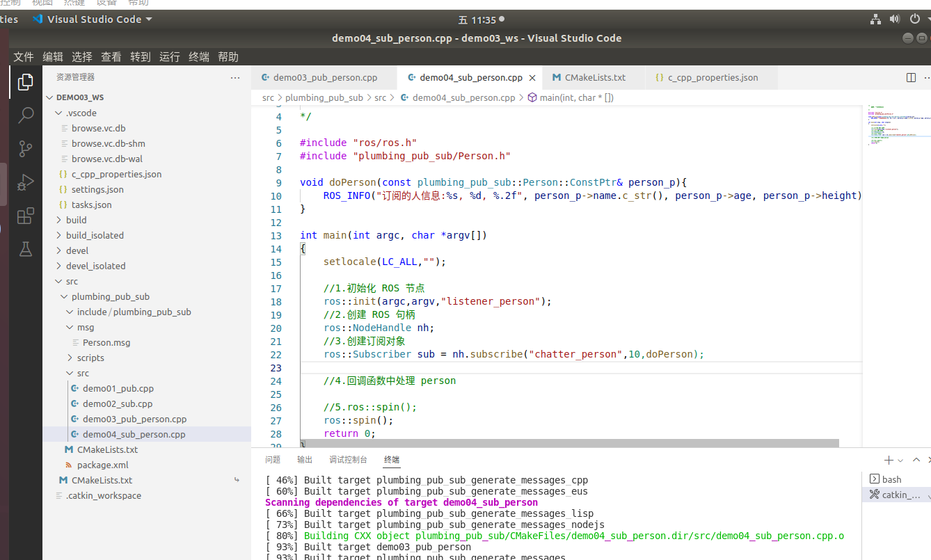Image resolution: width=931 pixels, height=560 pixels.
Task: Open the 运行 menu
Action: pyautogui.click(x=168, y=57)
